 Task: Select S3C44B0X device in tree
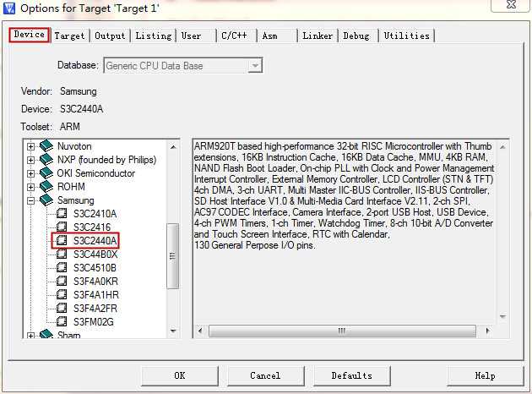[95, 254]
